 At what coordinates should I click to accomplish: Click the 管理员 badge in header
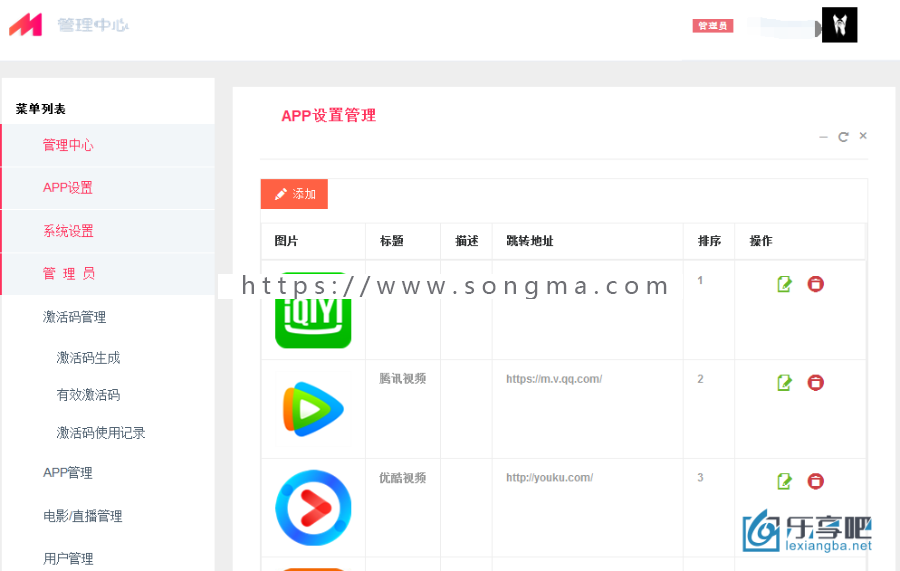(712, 26)
